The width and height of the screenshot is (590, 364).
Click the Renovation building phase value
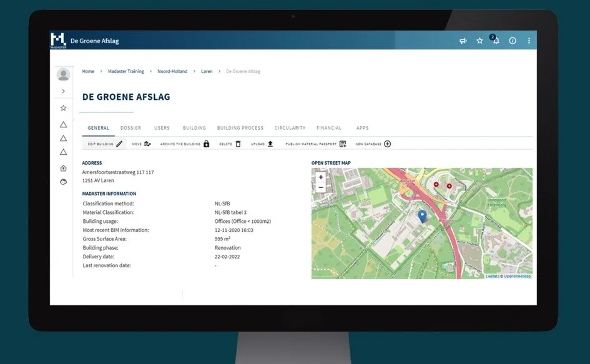[x=228, y=248]
